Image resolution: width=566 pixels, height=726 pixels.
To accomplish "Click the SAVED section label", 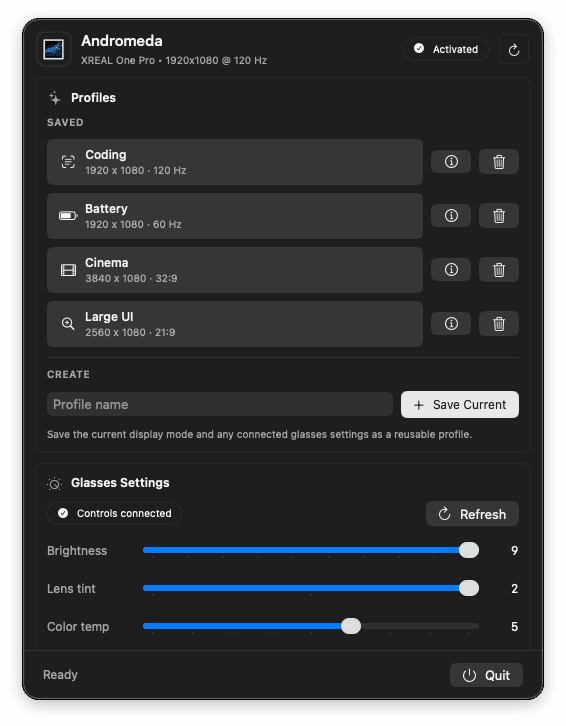I will coord(65,122).
